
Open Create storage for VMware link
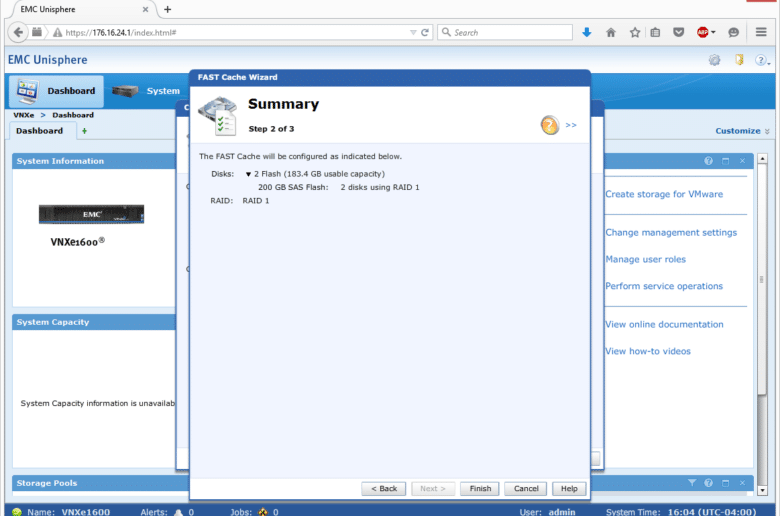click(664, 194)
